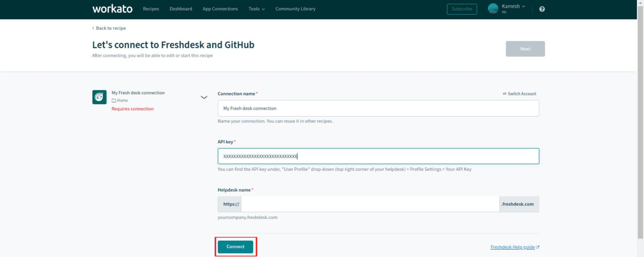644x257 pixels.
Task: Click the page vertical scrollbar
Action: coord(640,122)
